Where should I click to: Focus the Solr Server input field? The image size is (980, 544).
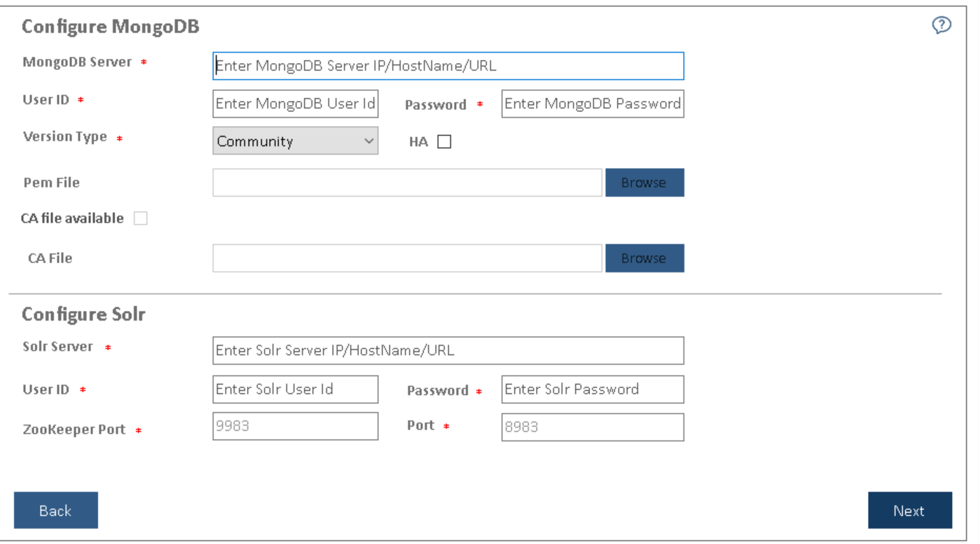448,351
